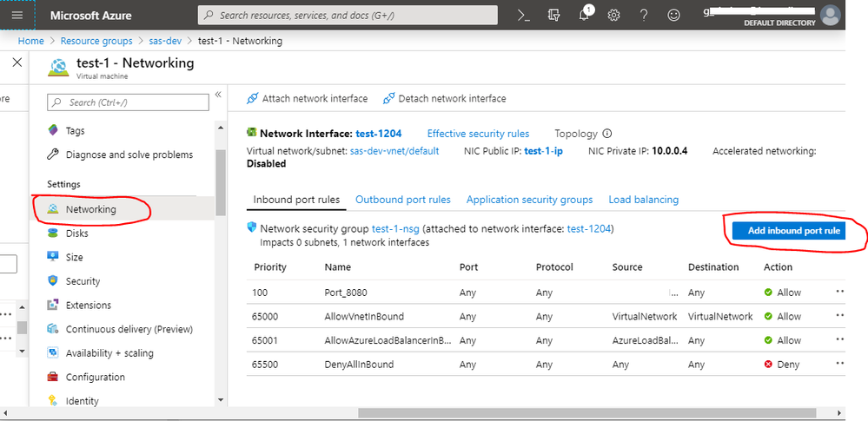Open the Cloud Shell icon
The width and height of the screenshot is (868, 421).
coord(523,15)
